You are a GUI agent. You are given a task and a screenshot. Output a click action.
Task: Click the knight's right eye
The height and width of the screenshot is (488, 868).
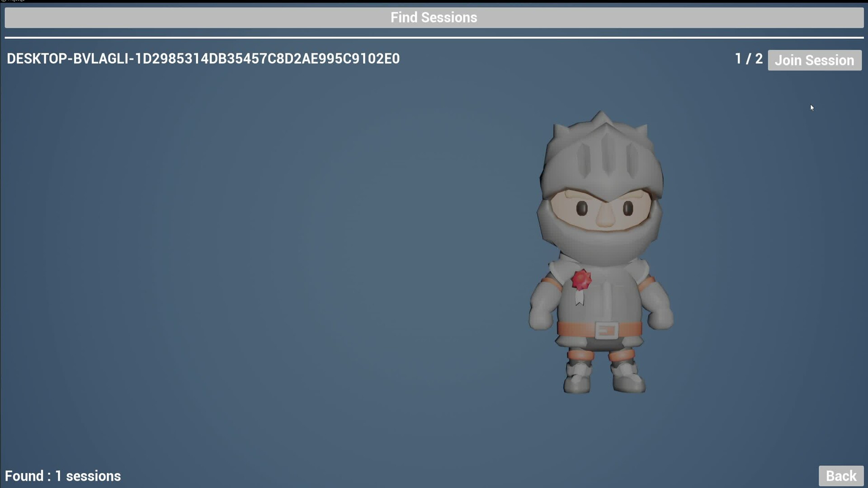click(628, 208)
